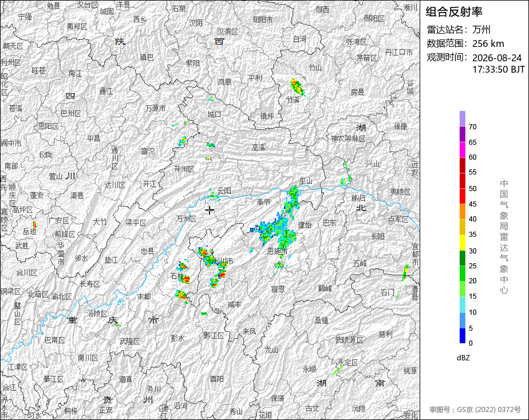Viewport: 529px width, 420px height.
Task: Click the 审图号 GS京 approval text
Action: [x=475, y=410]
